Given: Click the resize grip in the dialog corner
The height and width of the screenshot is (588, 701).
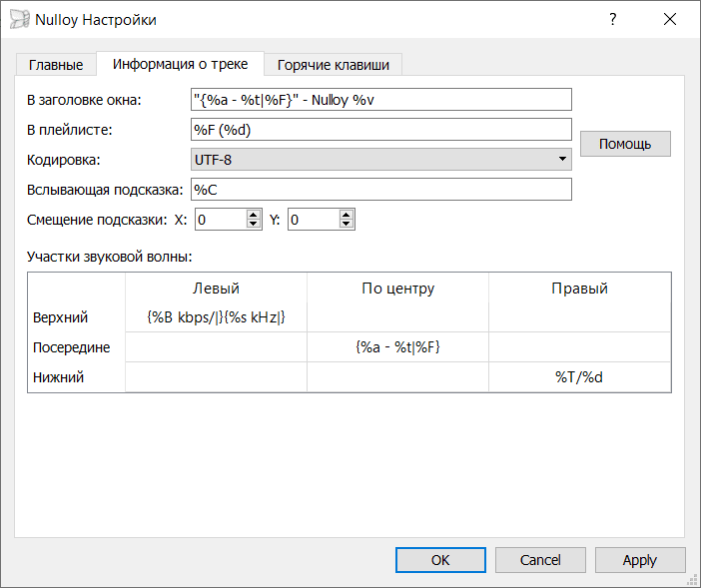Looking at the screenshot, I should (x=693, y=580).
